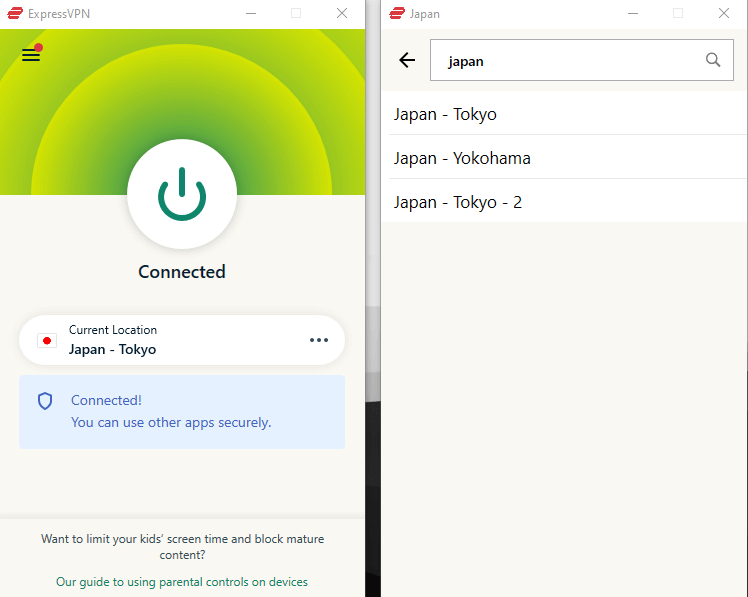This screenshot has height=597, width=748.
Task: Open the parental controls guide link
Action: (182, 582)
